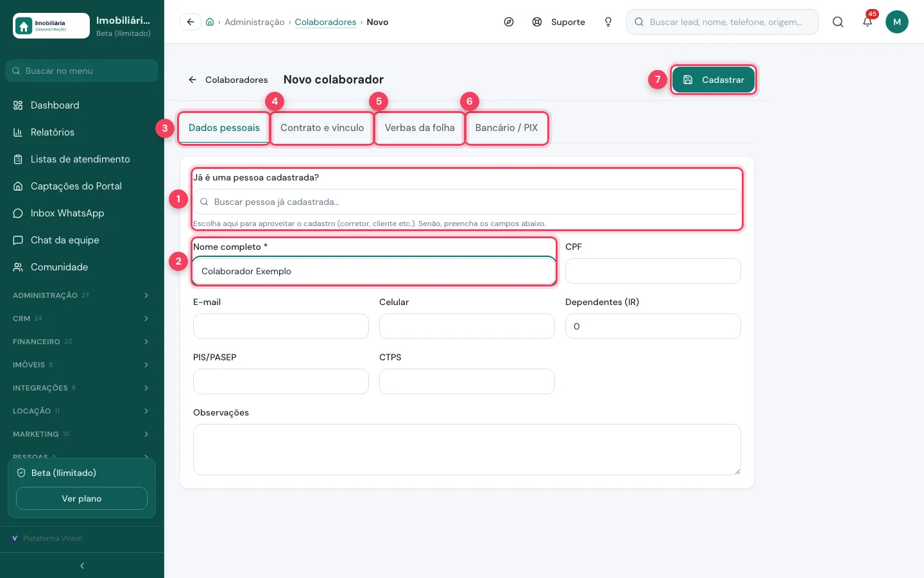Select the Verbas da folha tab
The width and height of the screenshot is (924, 578).
coord(420,128)
